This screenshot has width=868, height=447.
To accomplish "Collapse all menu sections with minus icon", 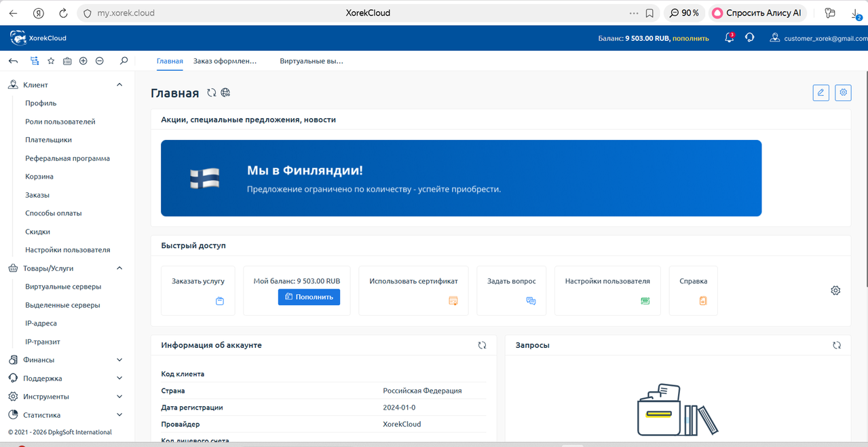I will click(x=100, y=61).
